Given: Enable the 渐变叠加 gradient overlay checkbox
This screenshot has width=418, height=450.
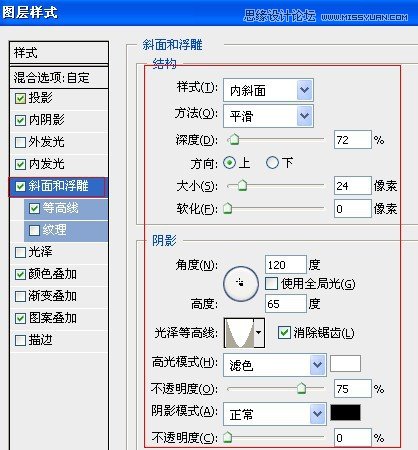Looking at the screenshot, I should click(20, 296).
